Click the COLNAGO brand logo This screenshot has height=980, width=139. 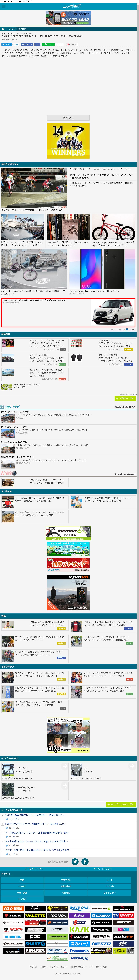pos(13,923)
